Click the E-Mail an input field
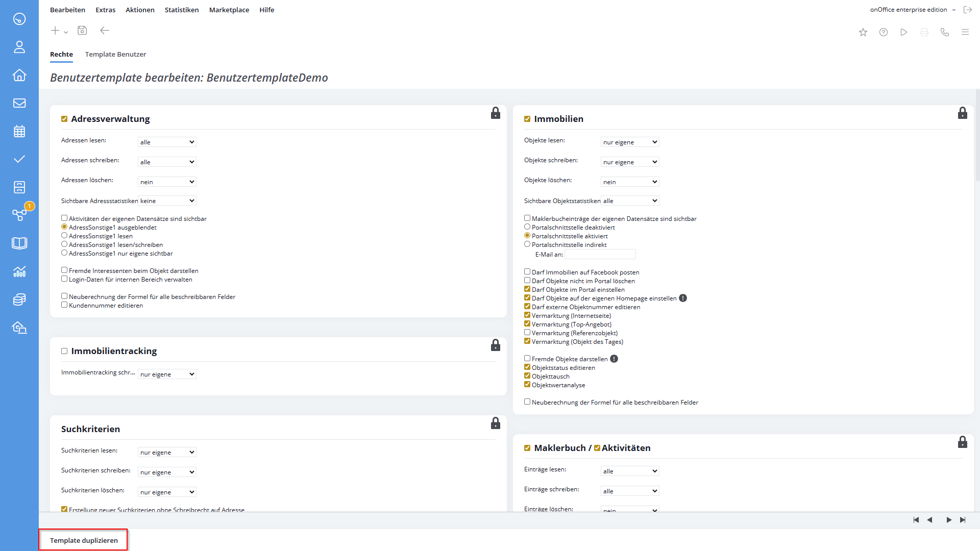Viewport: 980px width, 551px height. point(600,254)
